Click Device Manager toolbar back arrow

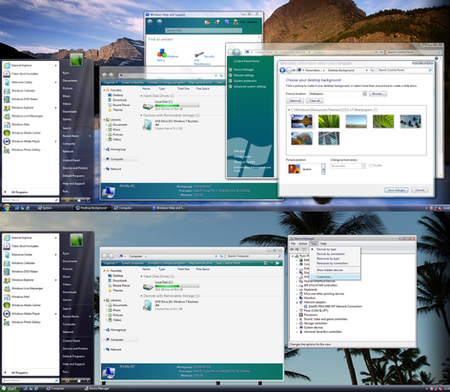292,249
